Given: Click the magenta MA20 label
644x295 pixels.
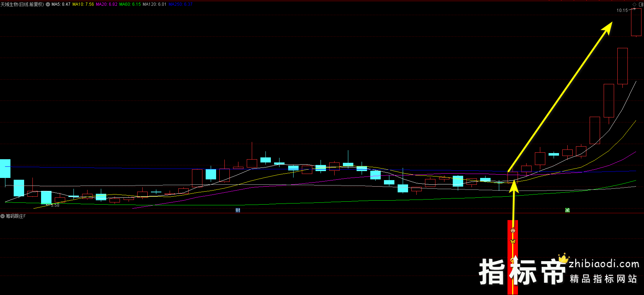Looking at the screenshot, I should coord(107,4).
